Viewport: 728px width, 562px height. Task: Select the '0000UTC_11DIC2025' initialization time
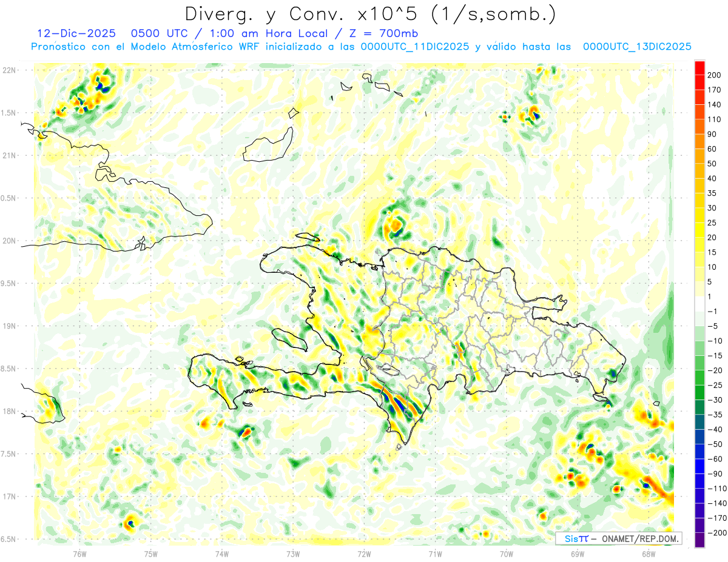coord(414,47)
